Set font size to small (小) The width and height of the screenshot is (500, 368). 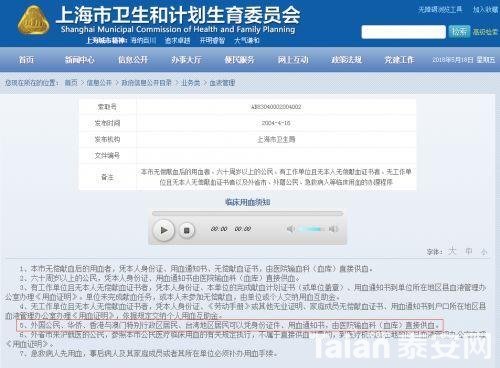coord(484,252)
